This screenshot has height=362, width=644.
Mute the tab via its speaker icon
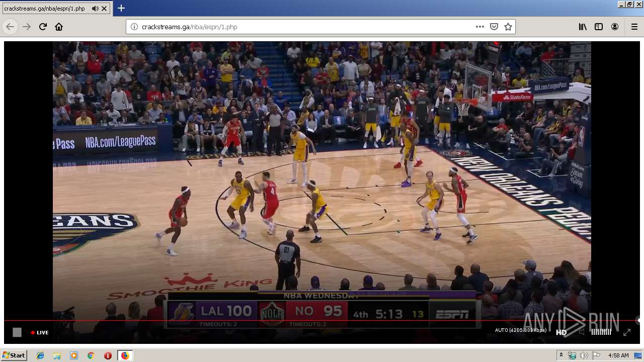point(95,9)
